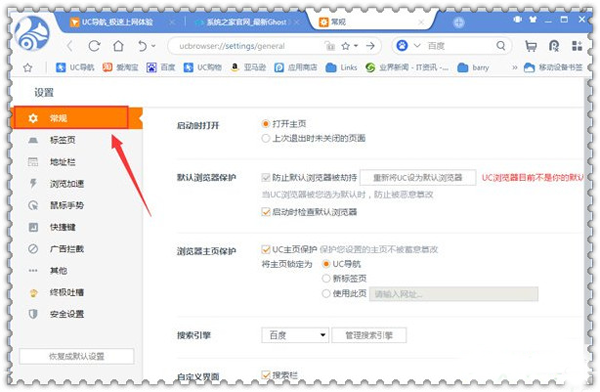Viewport: 600px width, 392px height.
Task: Bookmark page with star icon in address bar
Action: 346,46
